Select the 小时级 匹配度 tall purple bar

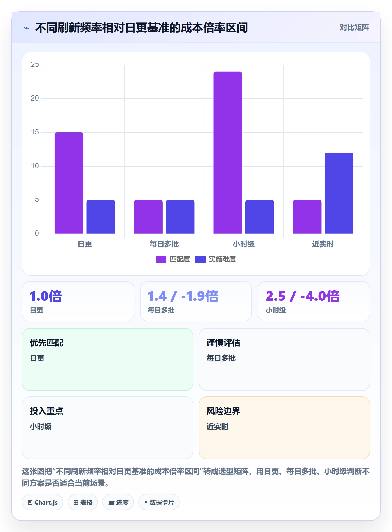pyautogui.click(x=228, y=153)
